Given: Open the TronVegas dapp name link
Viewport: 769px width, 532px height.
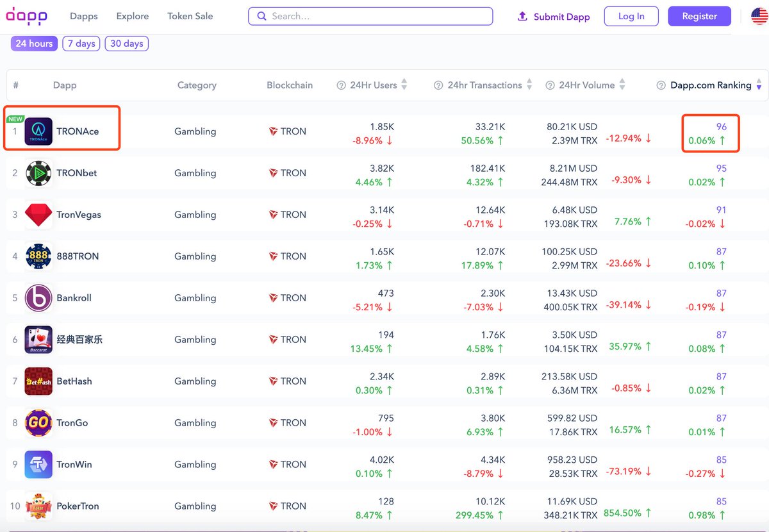Looking at the screenshot, I should tap(79, 215).
